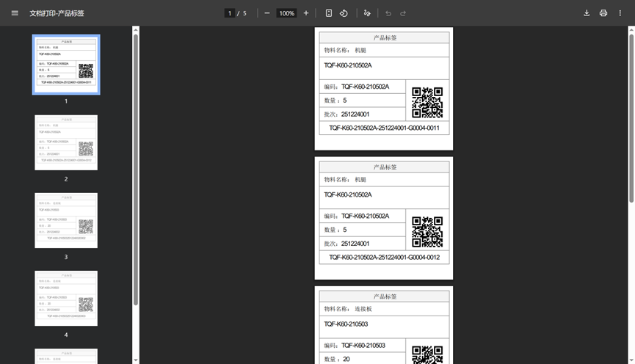
Task: Open page 2 thumbnail in sidebar
Action: 66,142
